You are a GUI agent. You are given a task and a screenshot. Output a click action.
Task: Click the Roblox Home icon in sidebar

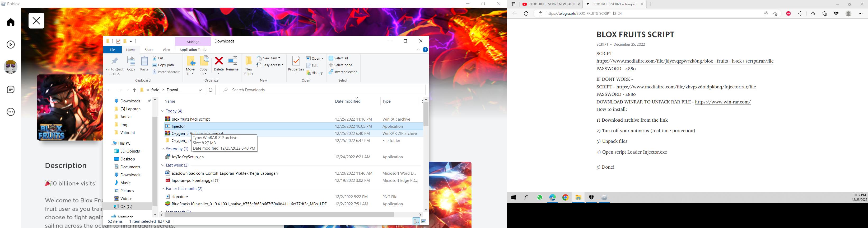pyautogui.click(x=11, y=22)
